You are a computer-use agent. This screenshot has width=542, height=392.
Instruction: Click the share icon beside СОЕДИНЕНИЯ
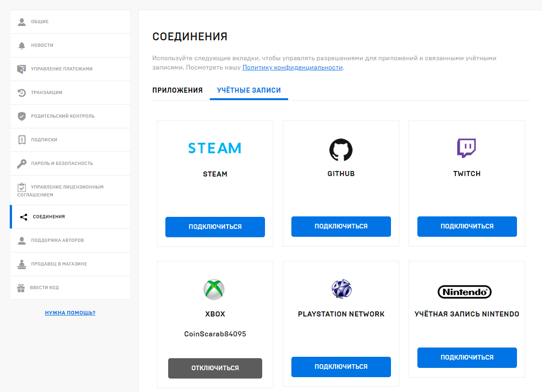tap(24, 217)
